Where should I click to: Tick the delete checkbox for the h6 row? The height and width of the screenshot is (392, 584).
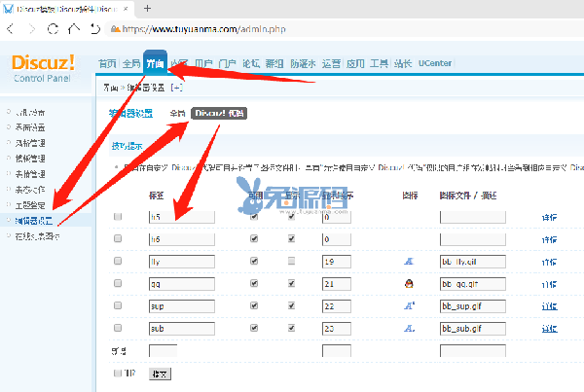point(118,238)
